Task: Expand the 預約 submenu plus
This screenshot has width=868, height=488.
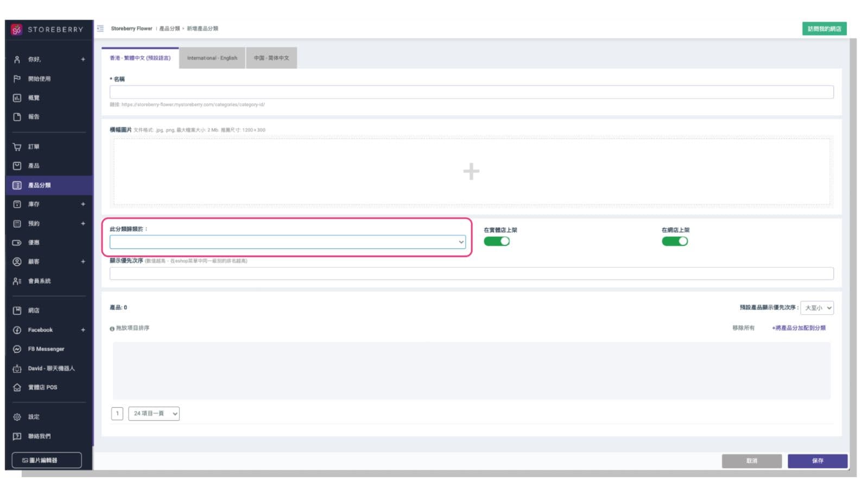Action: pos(83,223)
